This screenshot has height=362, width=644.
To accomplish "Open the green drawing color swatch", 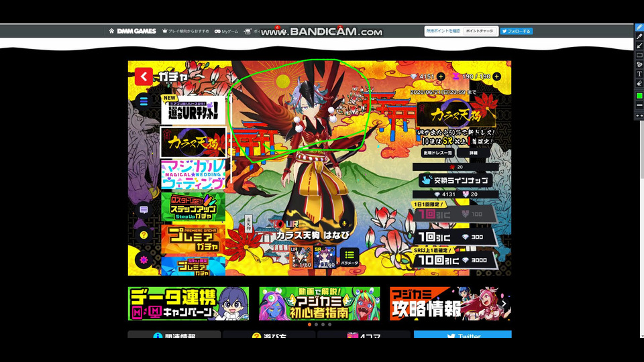I will 639,96.
